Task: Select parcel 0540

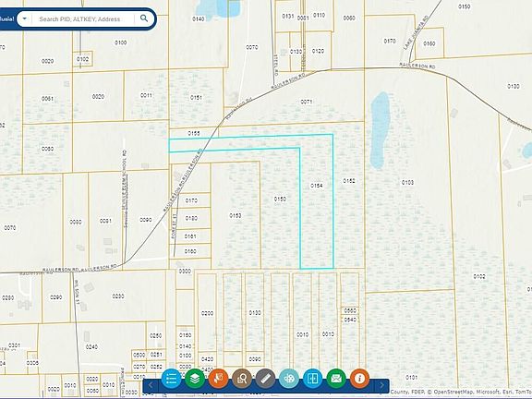Action: (350, 320)
